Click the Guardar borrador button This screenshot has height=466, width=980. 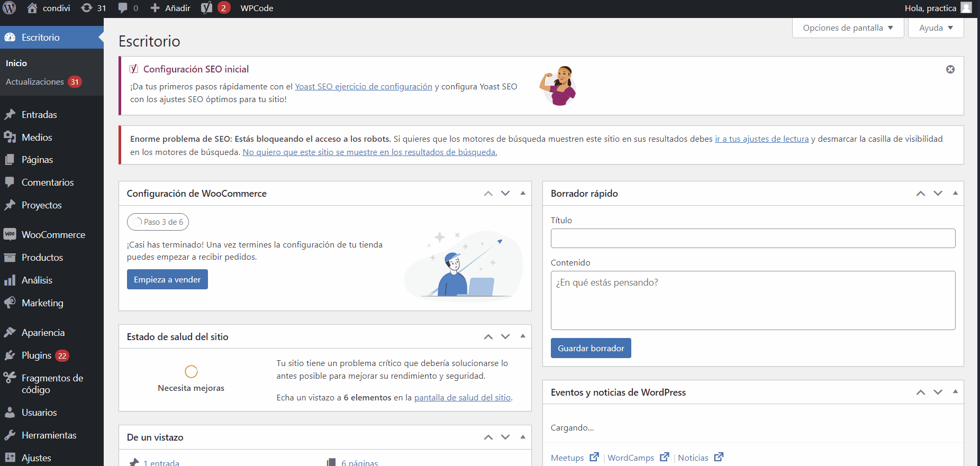pos(591,349)
